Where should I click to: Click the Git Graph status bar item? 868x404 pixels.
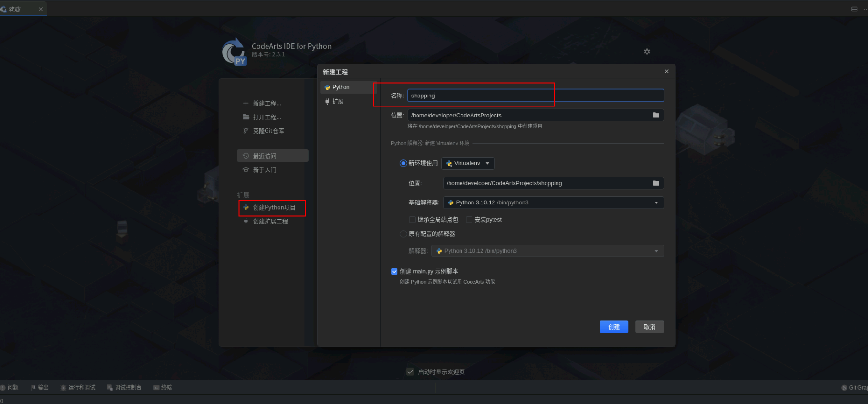[x=855, y=388]
